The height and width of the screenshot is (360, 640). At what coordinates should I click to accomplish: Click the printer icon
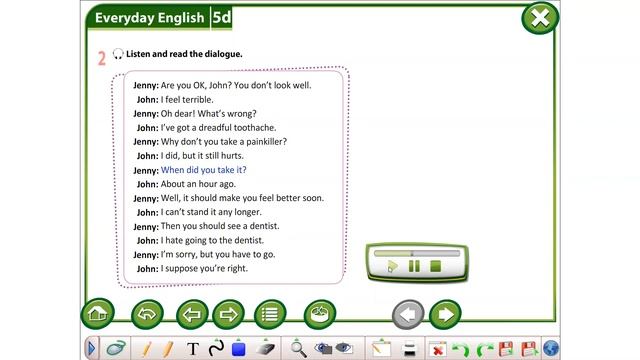tap(409, 349)
